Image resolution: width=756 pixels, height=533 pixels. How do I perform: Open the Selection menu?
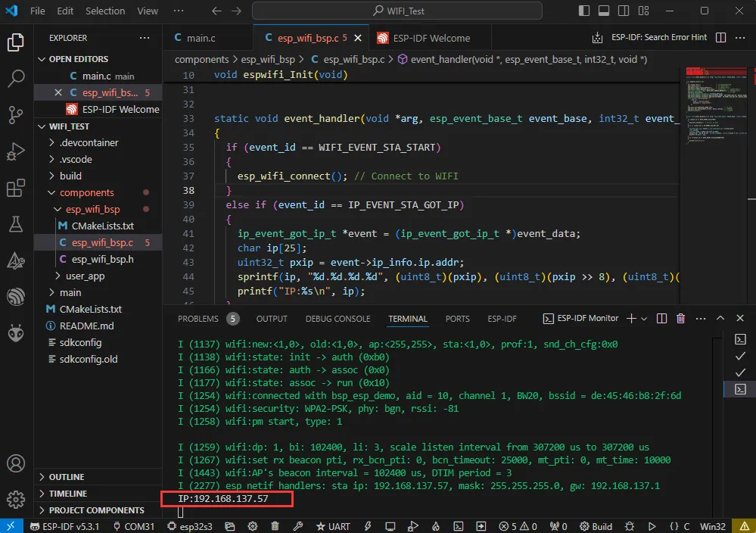click(x=105, y=11)
